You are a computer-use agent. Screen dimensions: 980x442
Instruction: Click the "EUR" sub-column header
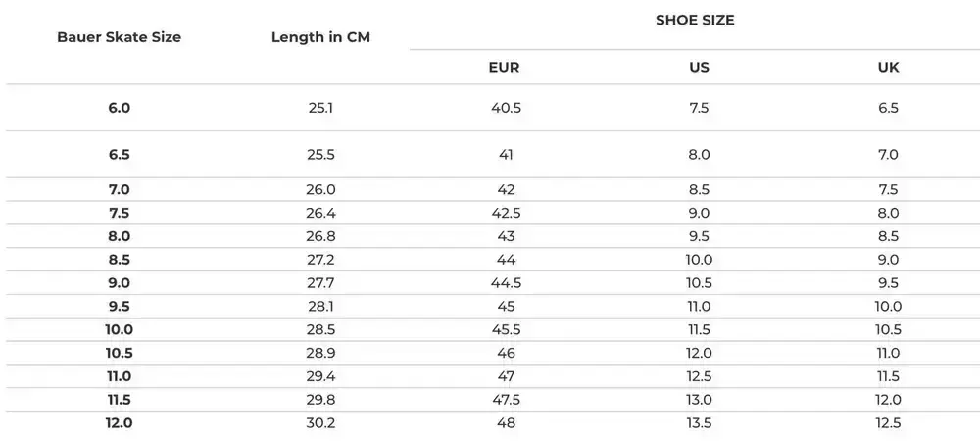point(504,68)
